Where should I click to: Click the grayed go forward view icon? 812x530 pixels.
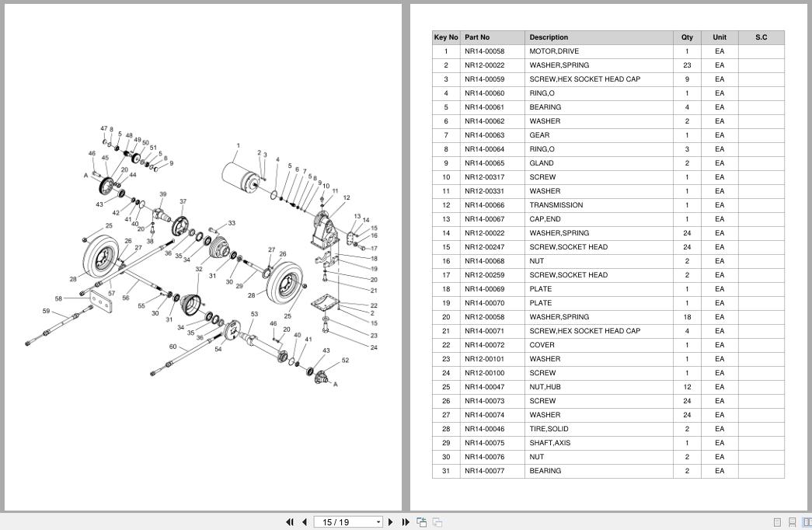pos(437,522)
